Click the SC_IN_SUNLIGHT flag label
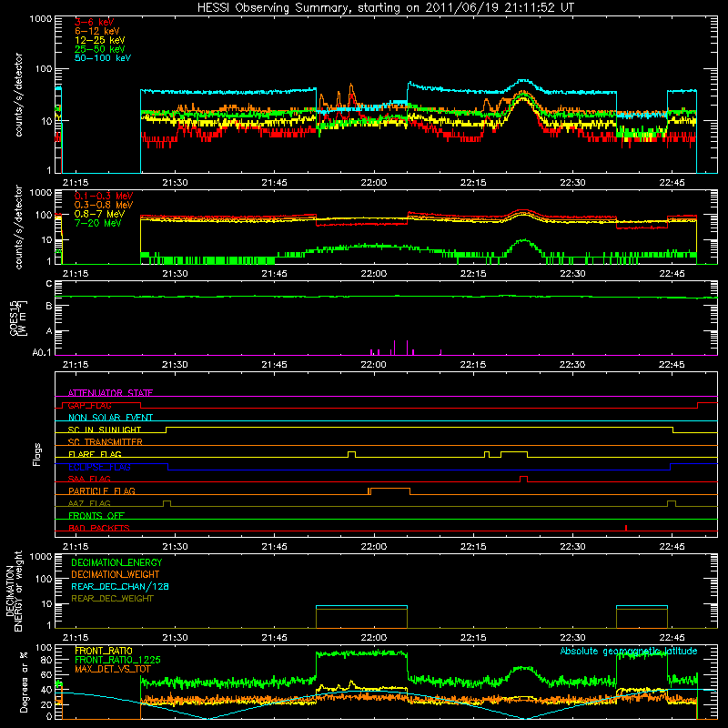This screenshot has height=728, width=728. pyautogui.click(x=105, y=430)
